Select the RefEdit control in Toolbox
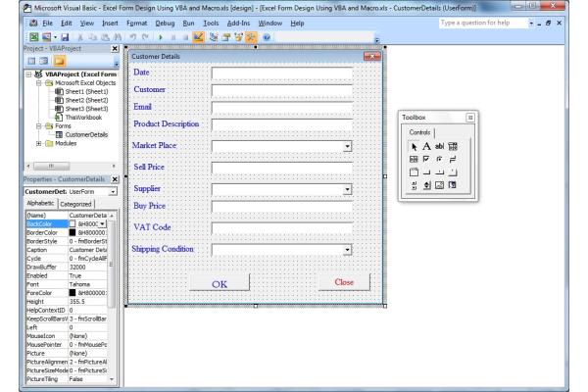 pyautogui.click(x=453, y=185)
